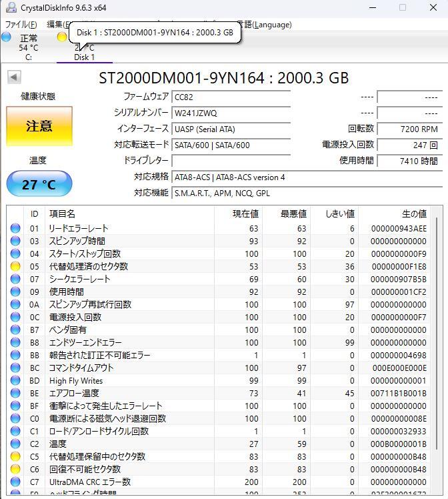Click status icon for BB 報告された訂正不可能エラー row
This screenshot has width=448, height=499.
click(15, 355)
